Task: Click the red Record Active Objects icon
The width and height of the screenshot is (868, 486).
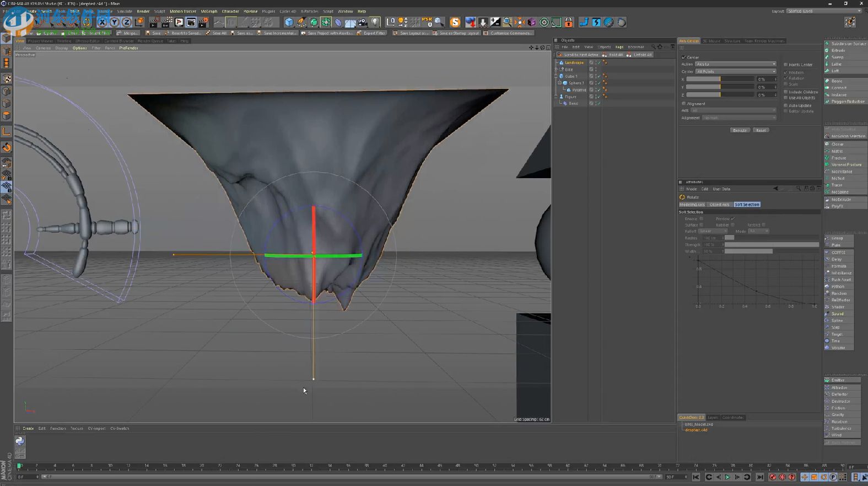Action: [773, 477]
